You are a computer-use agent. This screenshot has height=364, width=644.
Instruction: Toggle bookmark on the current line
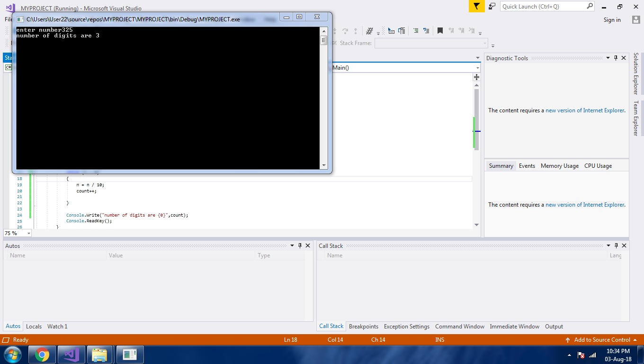(440, 30)
